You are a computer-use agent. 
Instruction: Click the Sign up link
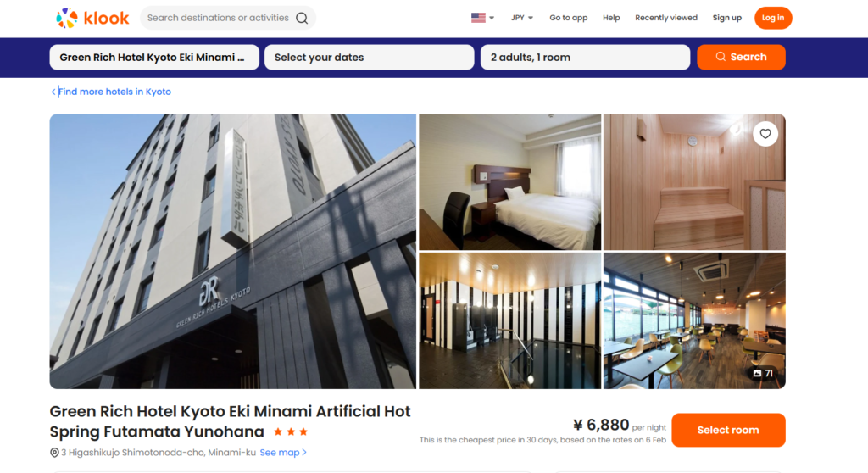click(x=726, y=18)
